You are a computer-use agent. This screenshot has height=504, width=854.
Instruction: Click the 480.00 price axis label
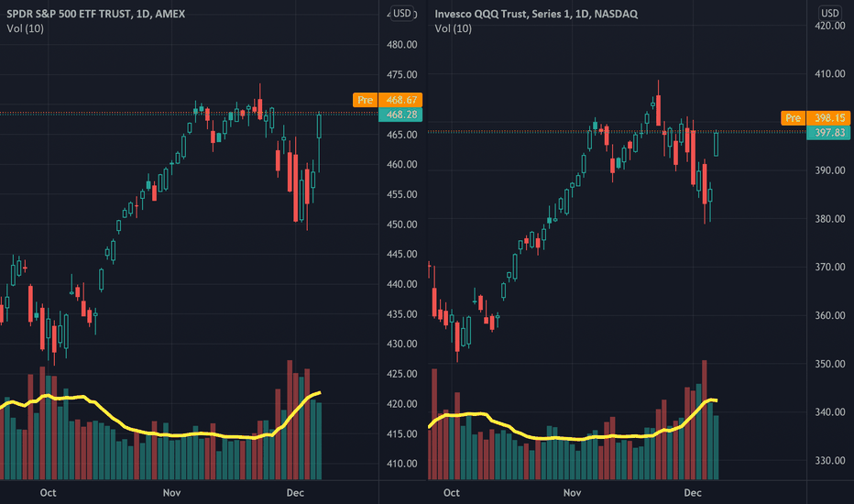402,45
